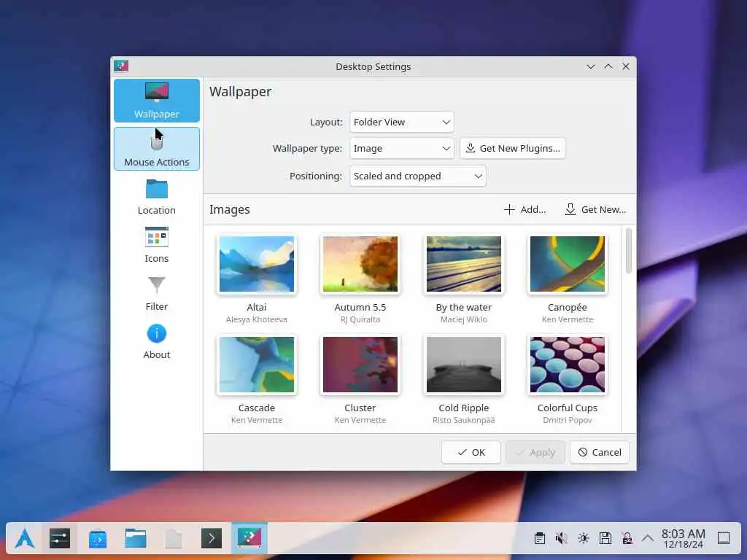This screenshot has width=747, height=560.
Task: Open the Mouse Actions settings page
Action: (156, 149)
